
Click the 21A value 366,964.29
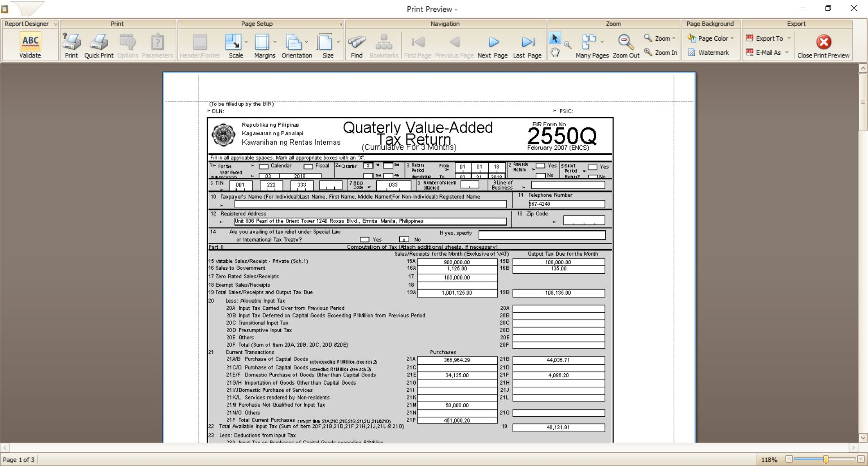pyautogui.click(x=457, y=360)
